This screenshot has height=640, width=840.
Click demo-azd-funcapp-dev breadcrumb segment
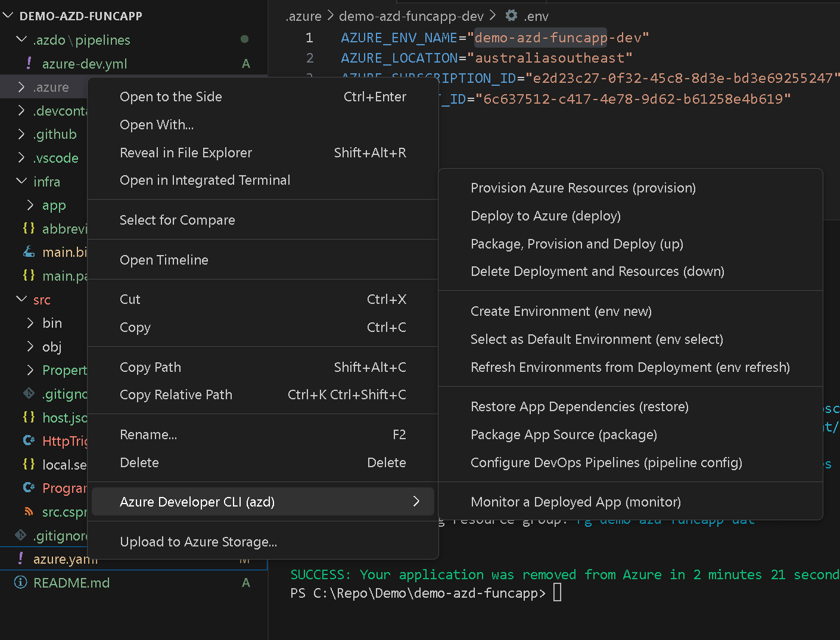(x=411, y=16)
